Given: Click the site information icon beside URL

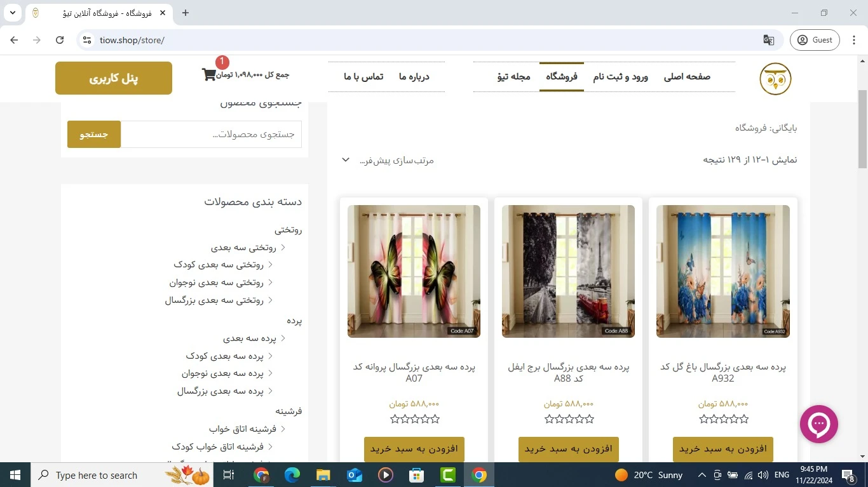Looking at the screenshot, I should pos(88,40).
